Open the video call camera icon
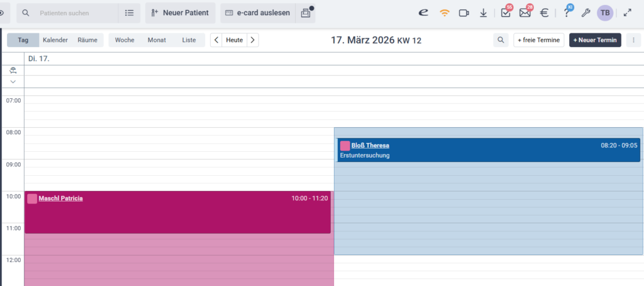Image resolution: width=644 pixels, height=286 pixels. click(x=464, y=13)
